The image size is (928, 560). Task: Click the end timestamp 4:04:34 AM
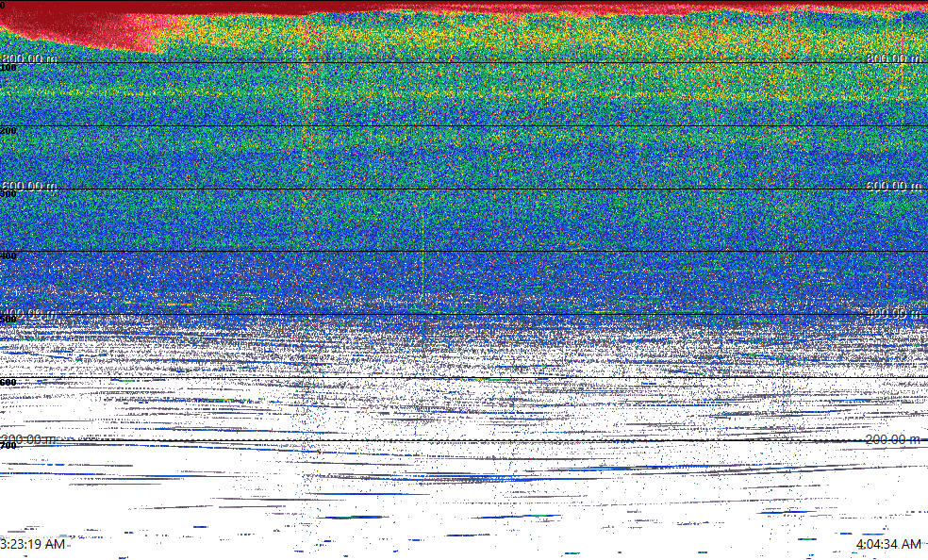pyautogui.click(x=888, y=544)
